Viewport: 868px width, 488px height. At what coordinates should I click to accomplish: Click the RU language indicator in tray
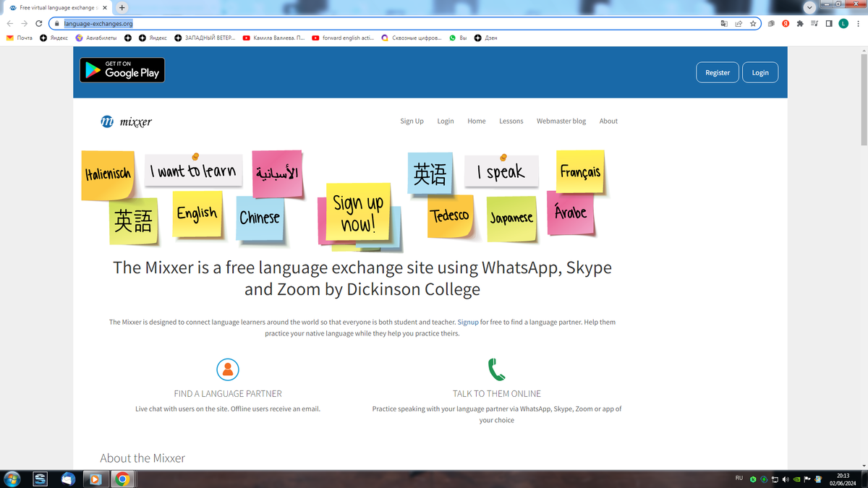tap(739, 478)
